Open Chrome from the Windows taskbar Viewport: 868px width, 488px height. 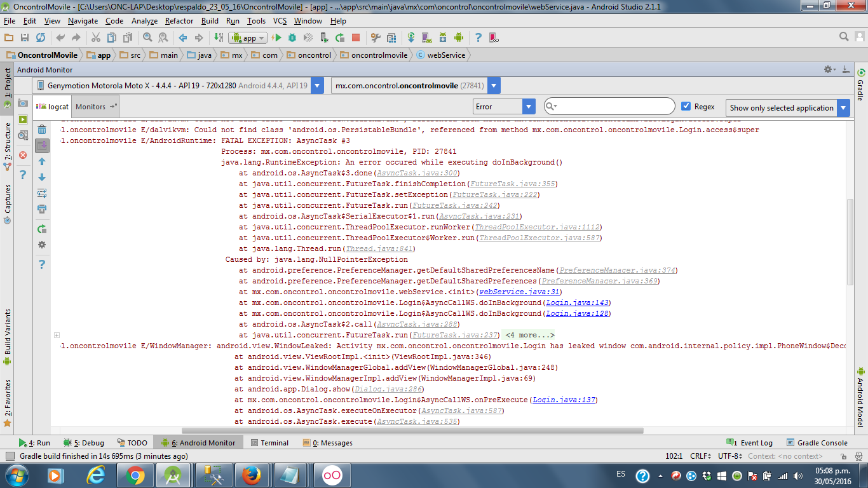135,475
